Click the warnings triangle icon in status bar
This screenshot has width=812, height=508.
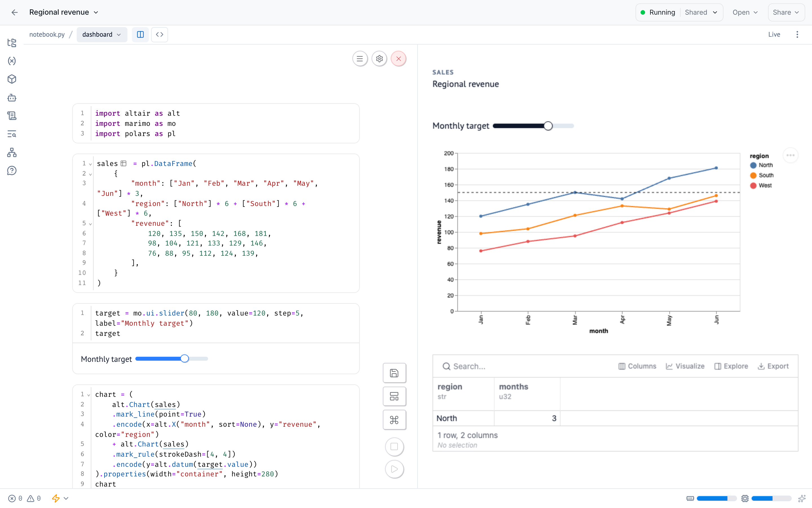(x=30, y=498)
